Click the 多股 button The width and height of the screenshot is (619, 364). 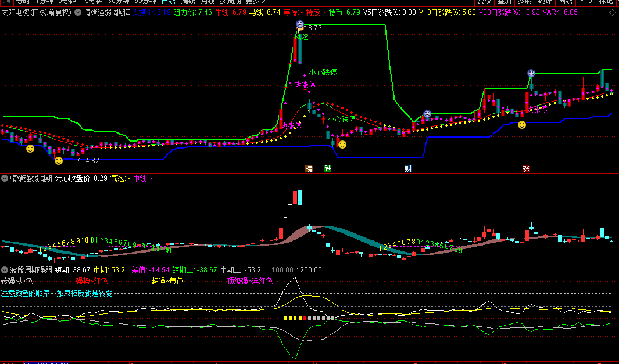coord(525,2)
